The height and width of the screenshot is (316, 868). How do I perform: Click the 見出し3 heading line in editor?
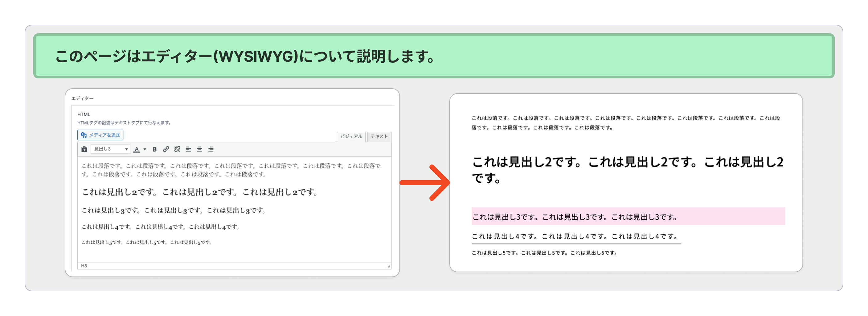(x=174, y=210)
